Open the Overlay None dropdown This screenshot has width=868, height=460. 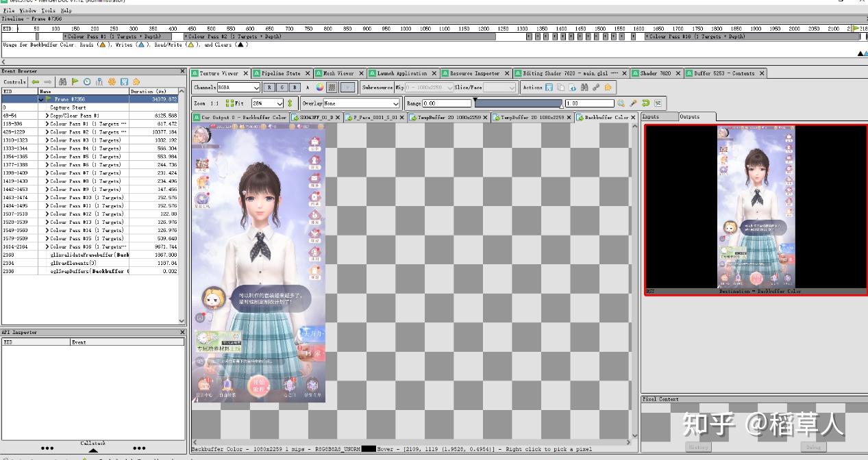tap(361, 103)
